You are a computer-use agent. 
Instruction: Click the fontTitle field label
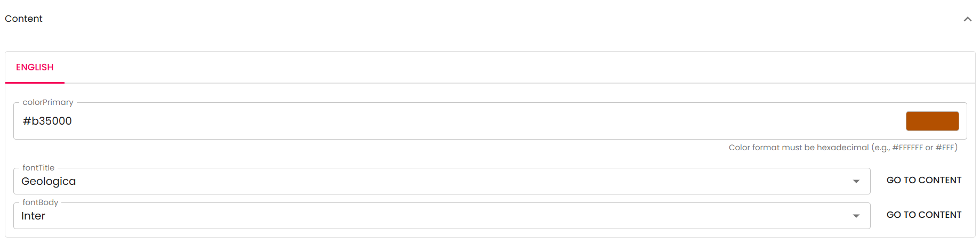tap(38, 168)
